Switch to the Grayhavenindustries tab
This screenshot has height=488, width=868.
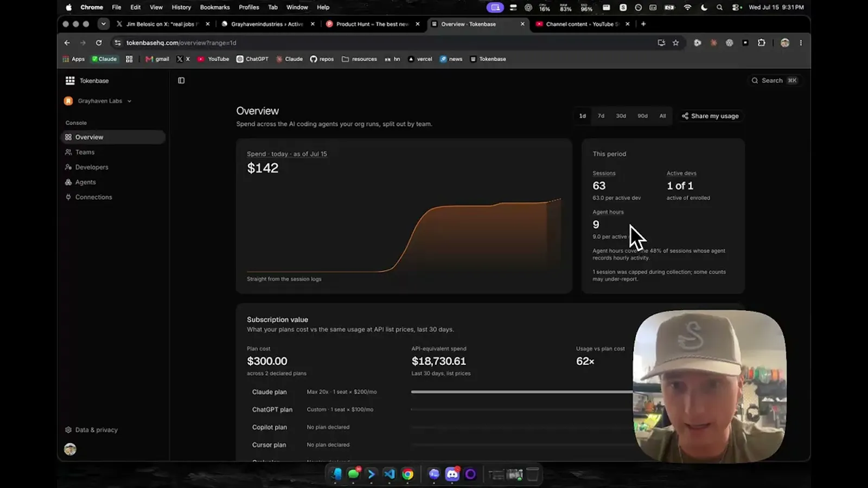pyautogui.click(x=267, y=24)
